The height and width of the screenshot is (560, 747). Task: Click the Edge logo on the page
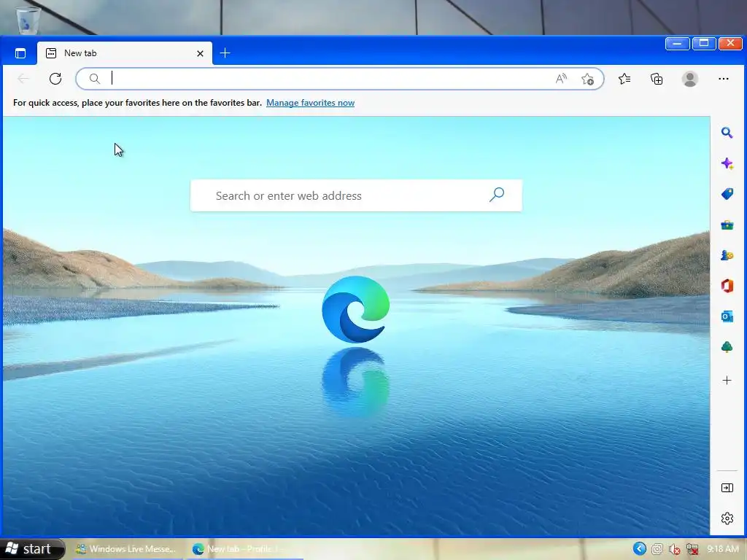tap(355, 309)
